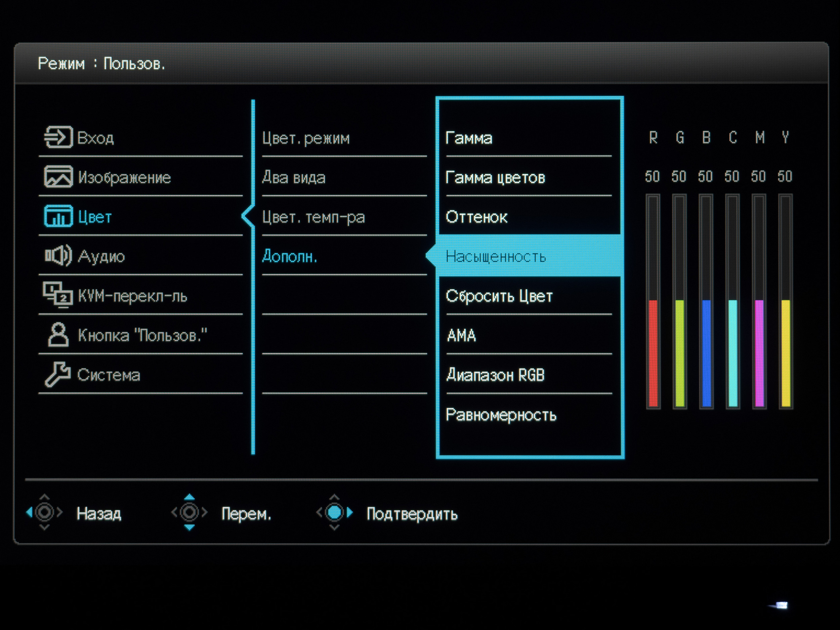Click the Перем. up-down joystick icon

coord(189,513)
